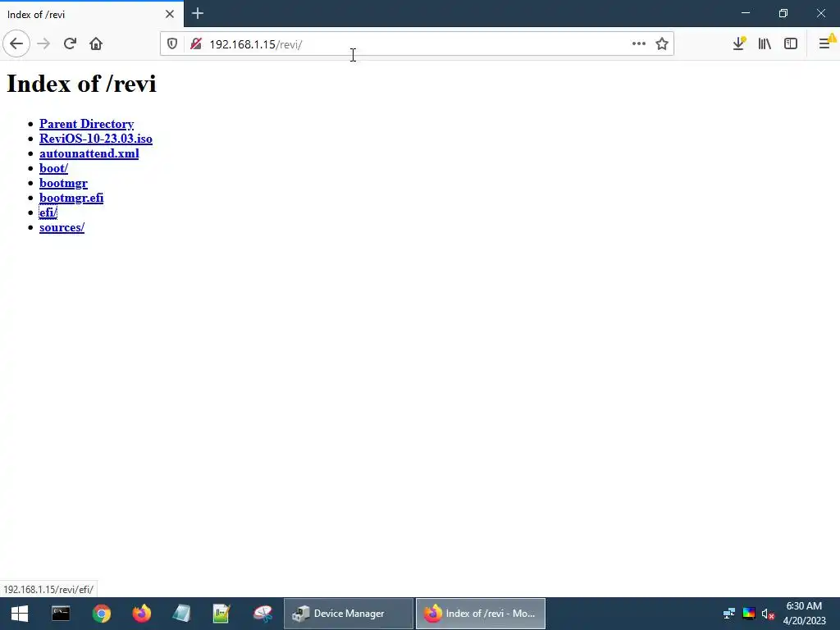Open the sources/ directory

[62, 227]
